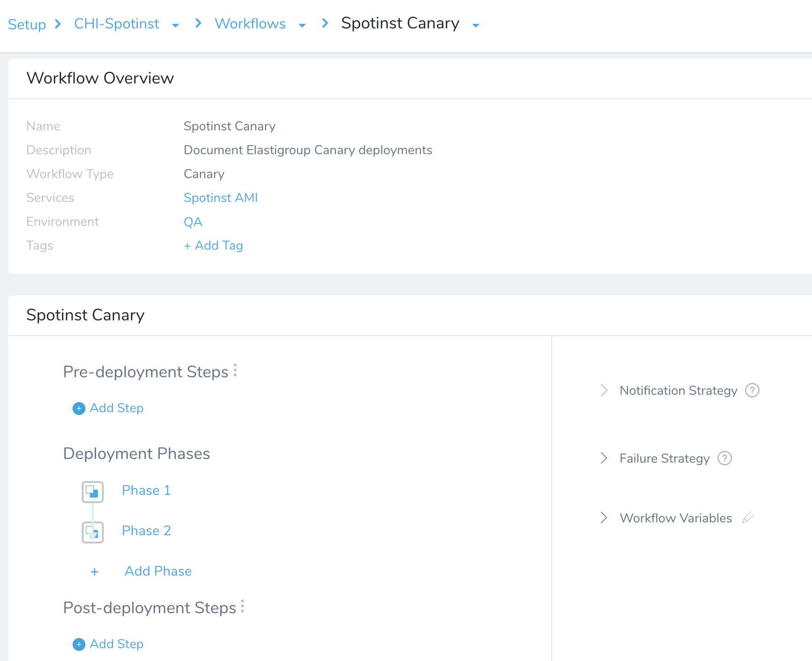
Task: Click the Failure Strategy label
Action: 665,459
